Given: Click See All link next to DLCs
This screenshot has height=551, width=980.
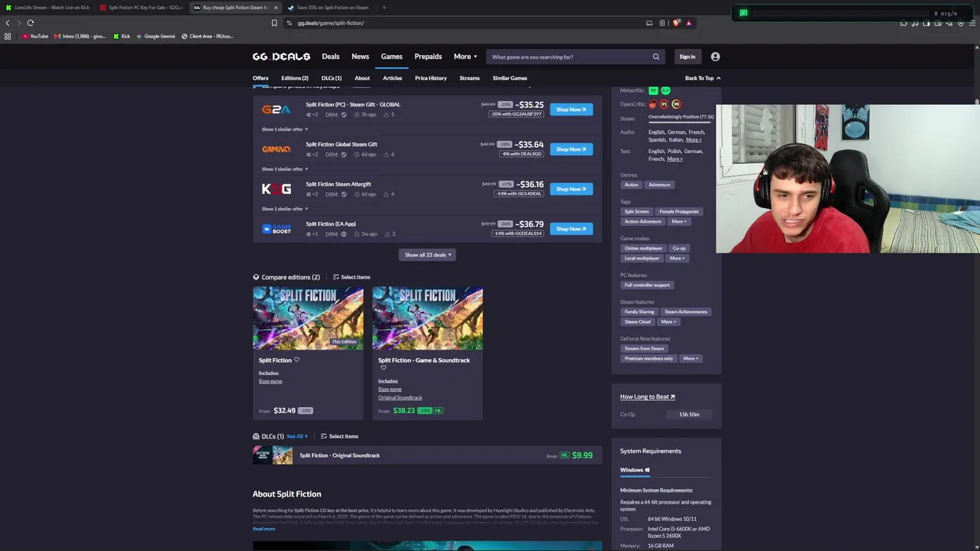Looking at the screenshot, I should (x=297, y=436).
